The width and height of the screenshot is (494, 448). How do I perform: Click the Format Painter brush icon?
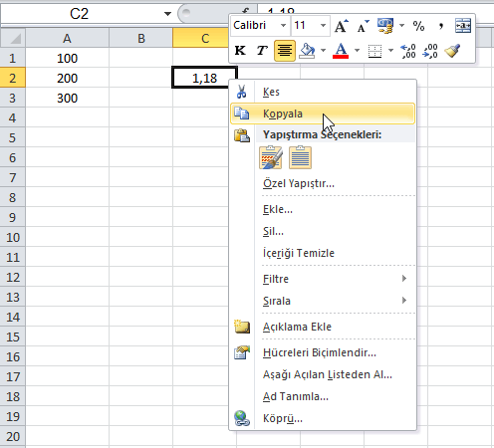(x=452, y=51)
